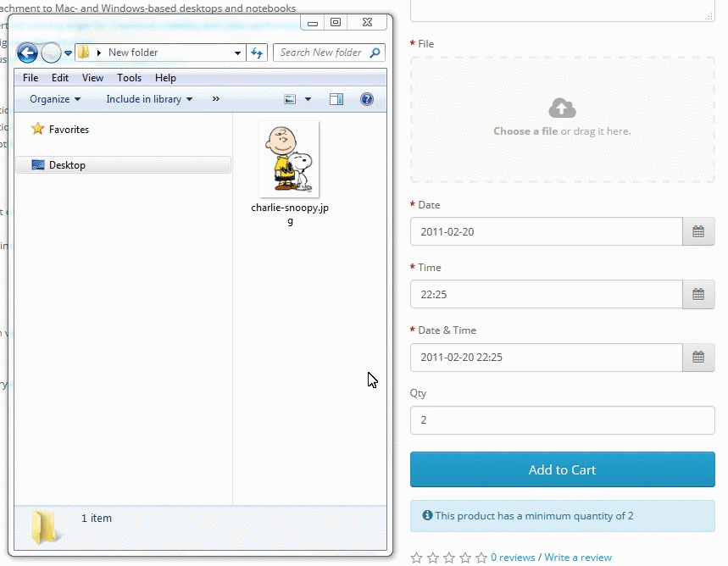Click the fifth rating star
This screenshot has height=566, width=728.
pyautogui.click(x=481, y=558)
